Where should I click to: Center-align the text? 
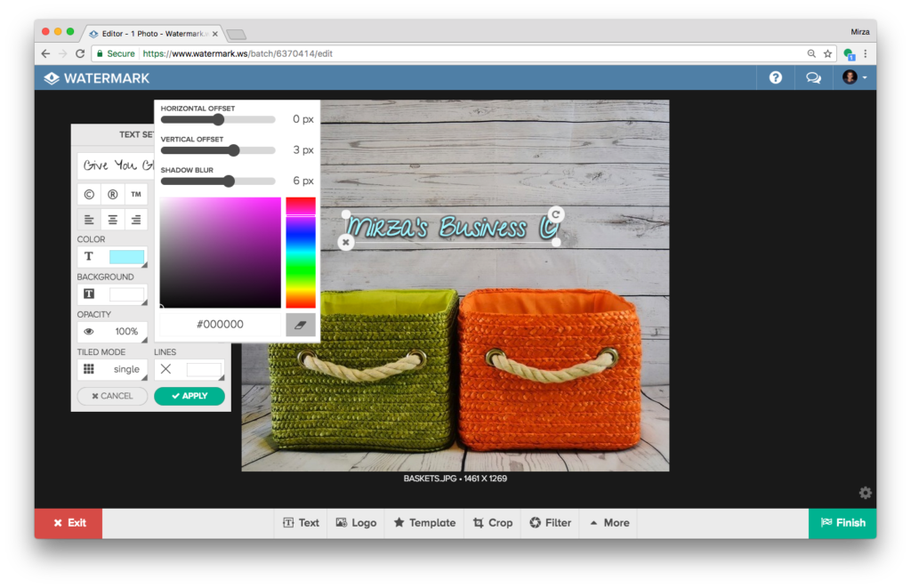[113, 220]
